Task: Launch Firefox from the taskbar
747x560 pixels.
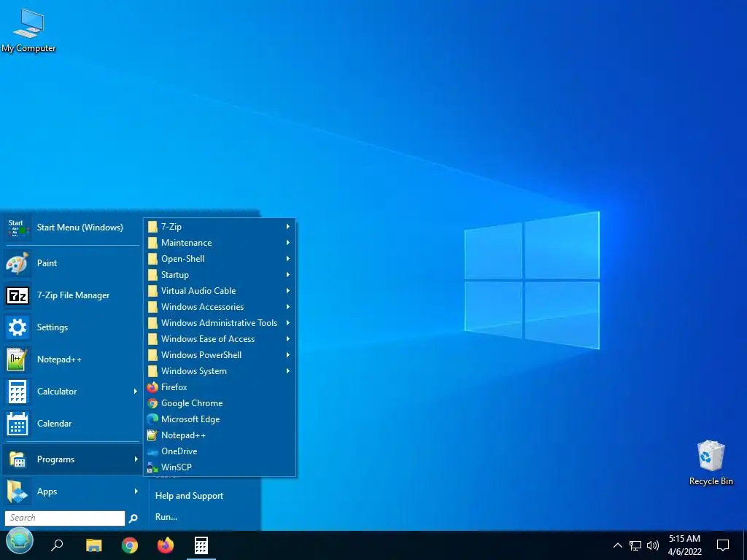Action: (x=166, y=545)
